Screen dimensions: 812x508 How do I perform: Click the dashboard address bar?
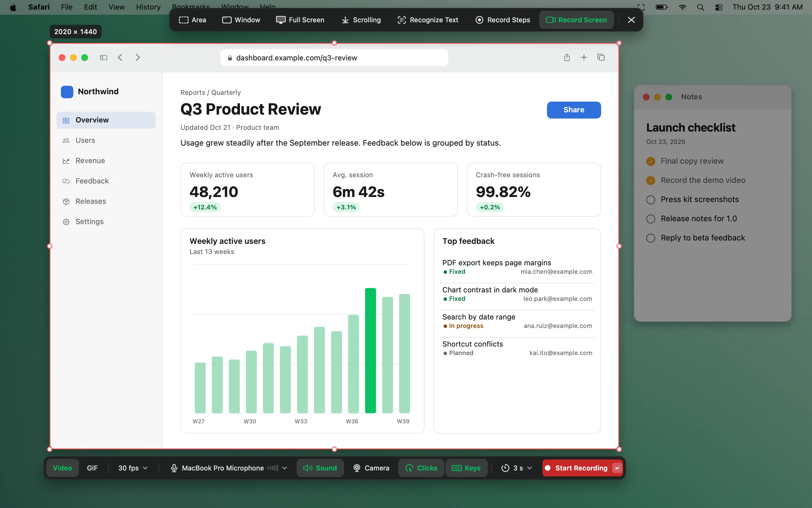pos(334,58)
